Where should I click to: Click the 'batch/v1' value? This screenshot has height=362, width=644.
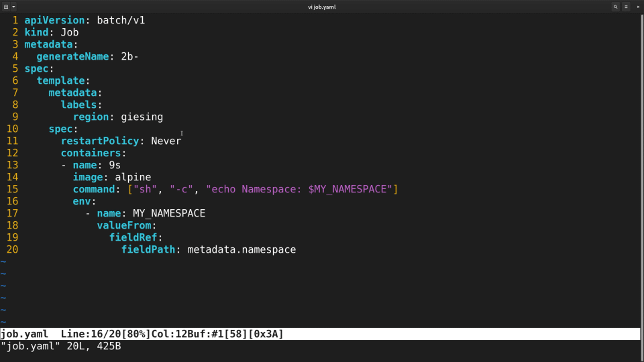tap(121, 20)
